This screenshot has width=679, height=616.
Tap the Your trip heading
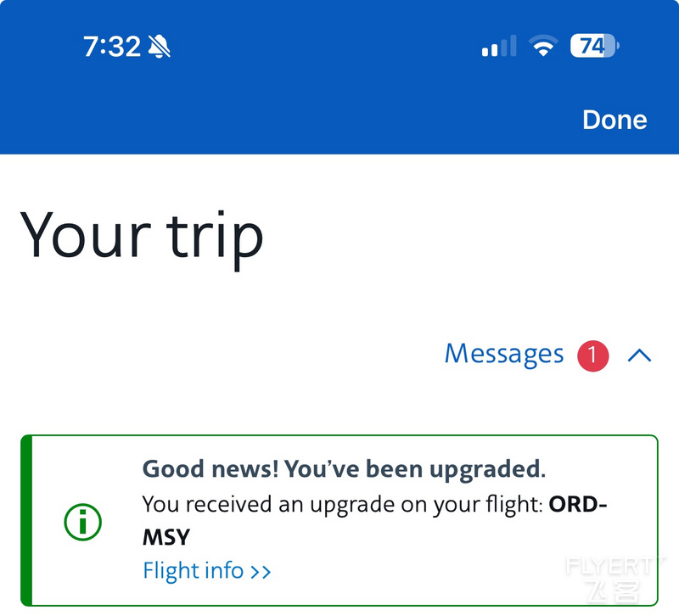pyautogui.click(x=141, y=239)
